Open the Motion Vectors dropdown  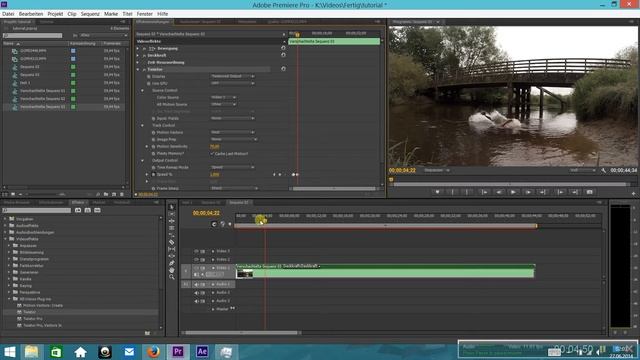(232, 132)
